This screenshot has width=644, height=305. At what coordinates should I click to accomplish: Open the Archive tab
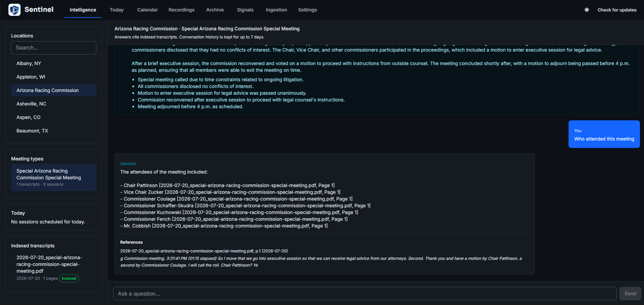[215, 10]
